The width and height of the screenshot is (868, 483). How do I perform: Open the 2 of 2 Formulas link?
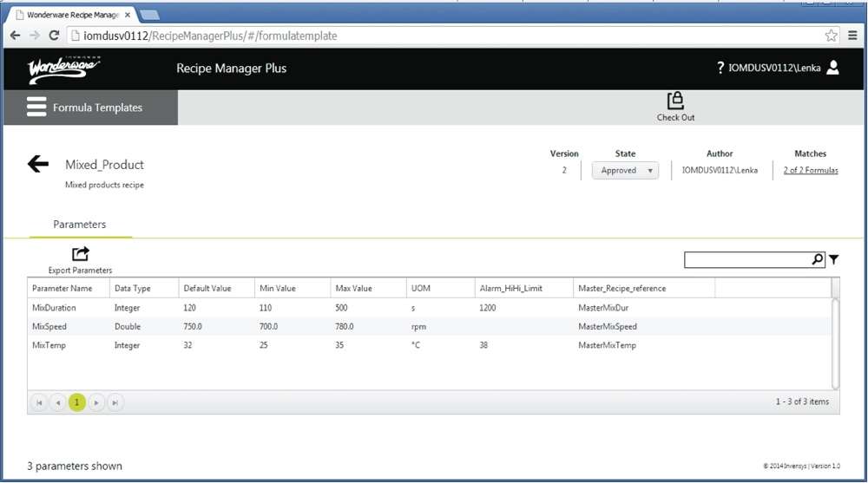(811, 171)
